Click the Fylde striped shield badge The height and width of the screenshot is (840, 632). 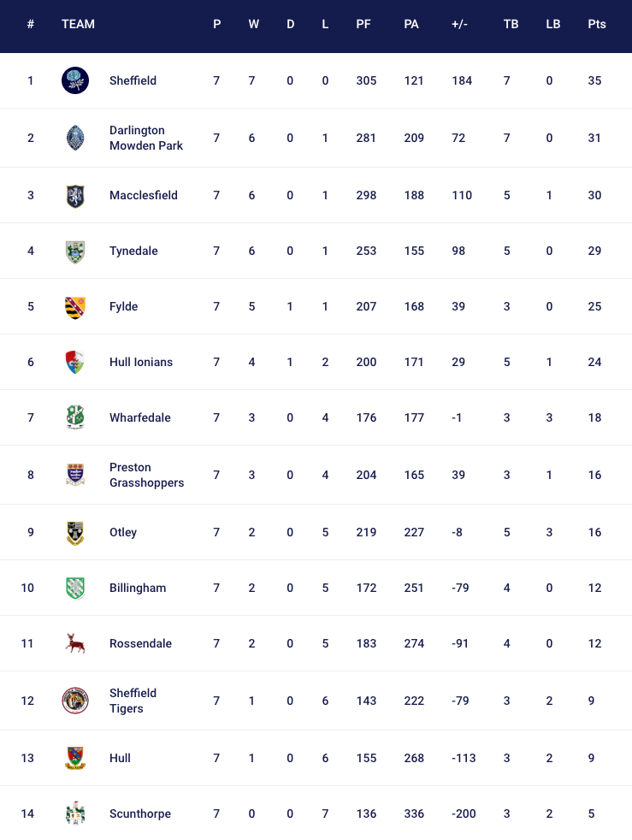75,306
